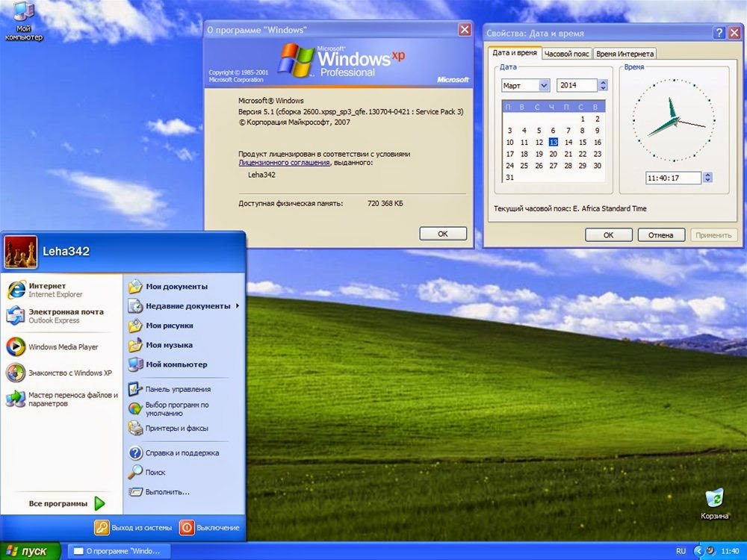
Task: Increase the time with the spinner up arrow
Action: (707, 175)
